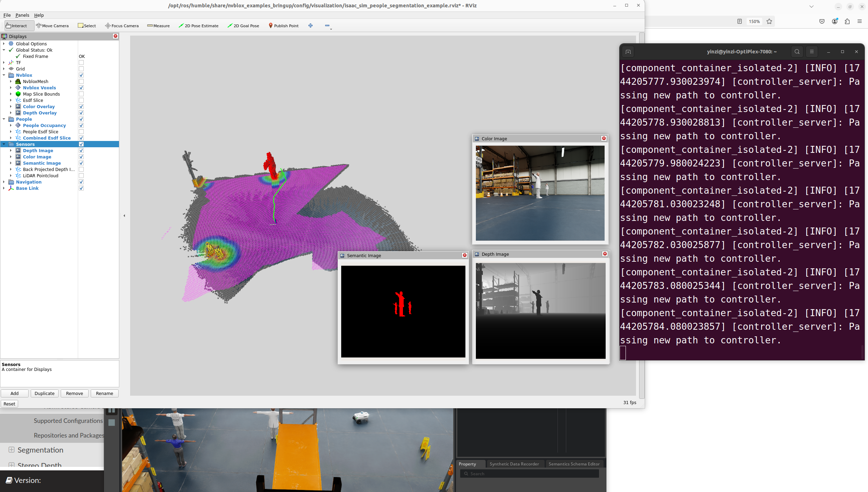The image size is (868, 492).
Task: Click the RViz right vertical scrollbar
Action: coord(642,216)
